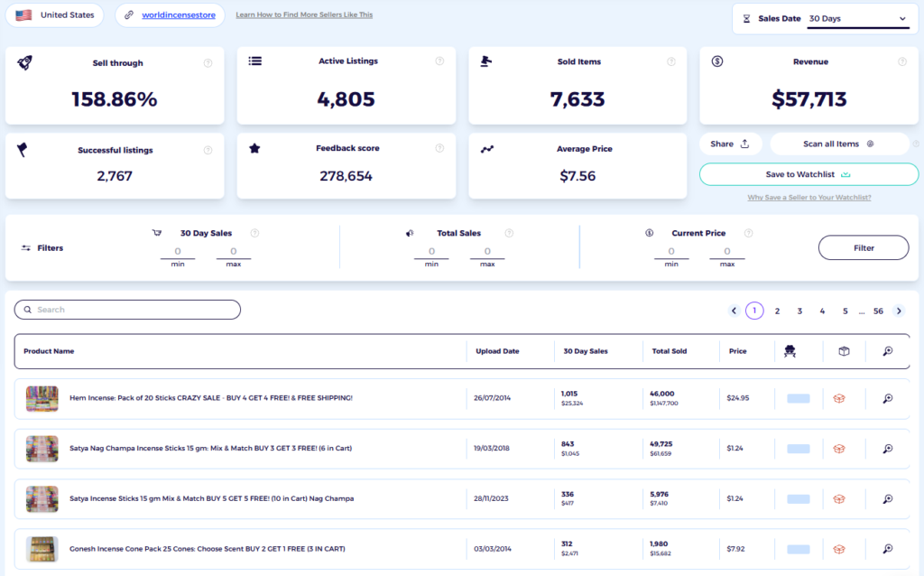
Task: Click the Total Sales max input
Action: coord(487,252)
